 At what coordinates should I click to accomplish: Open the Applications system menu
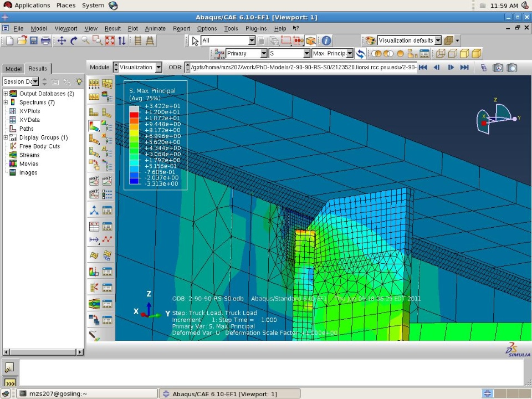click(32, 5)
